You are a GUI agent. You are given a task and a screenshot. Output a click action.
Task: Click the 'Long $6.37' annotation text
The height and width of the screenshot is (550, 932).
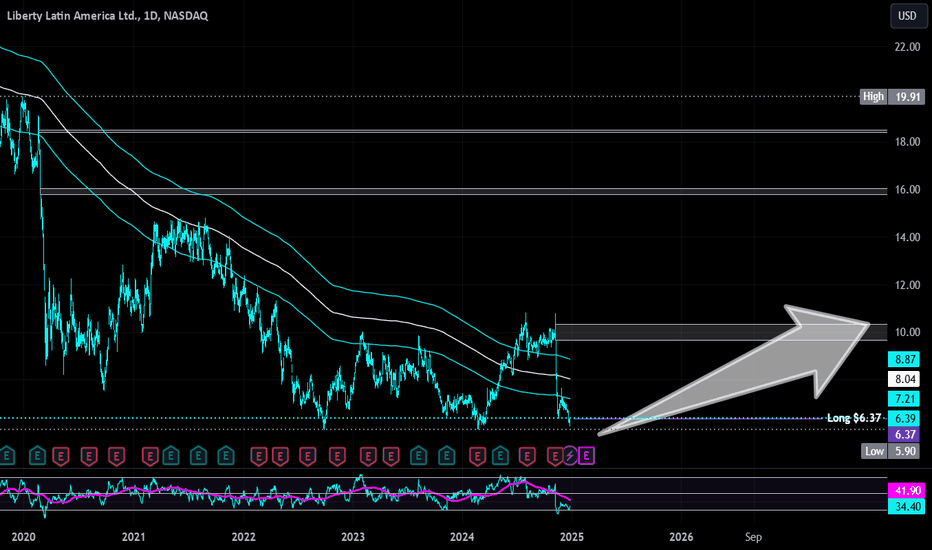tap(854, 418)
